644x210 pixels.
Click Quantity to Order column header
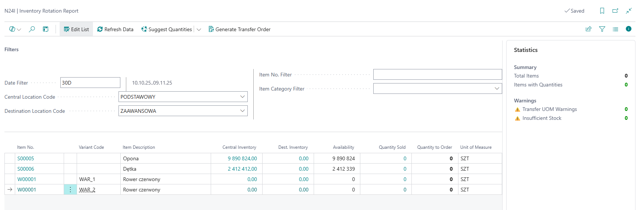tap(434, 147)
